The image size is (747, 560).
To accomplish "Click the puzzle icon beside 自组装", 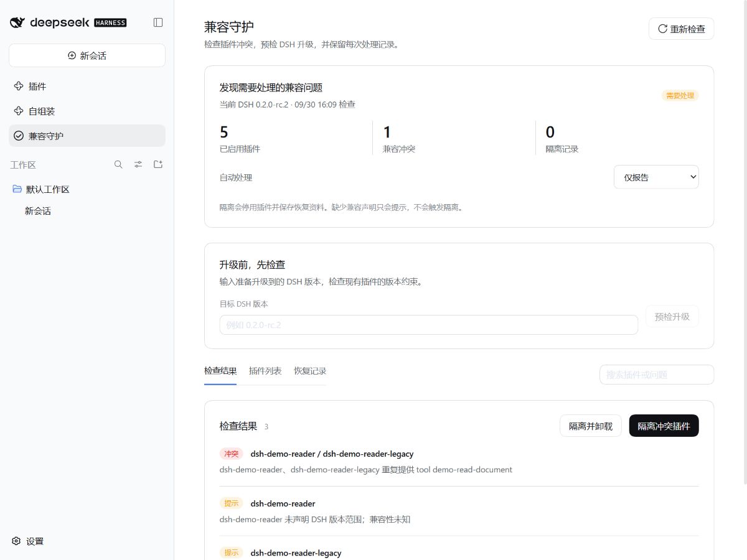I will click(19, 111).
